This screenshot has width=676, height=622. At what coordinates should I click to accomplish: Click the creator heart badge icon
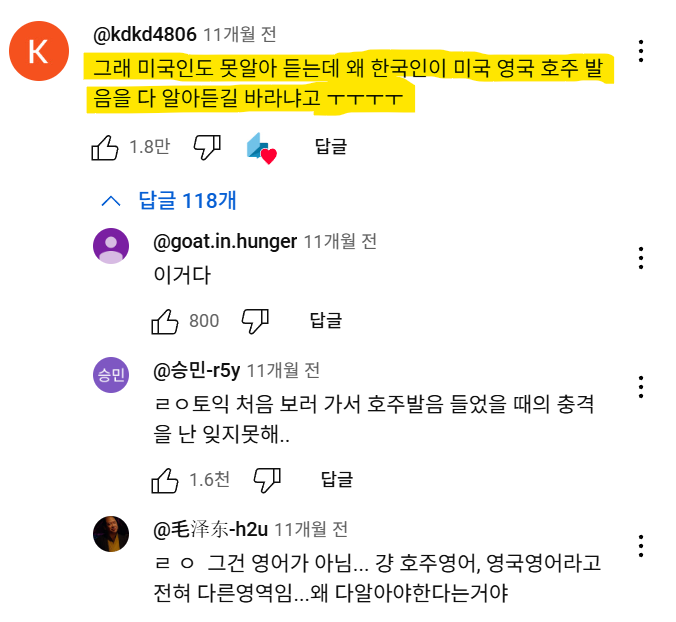pos(260,148)
